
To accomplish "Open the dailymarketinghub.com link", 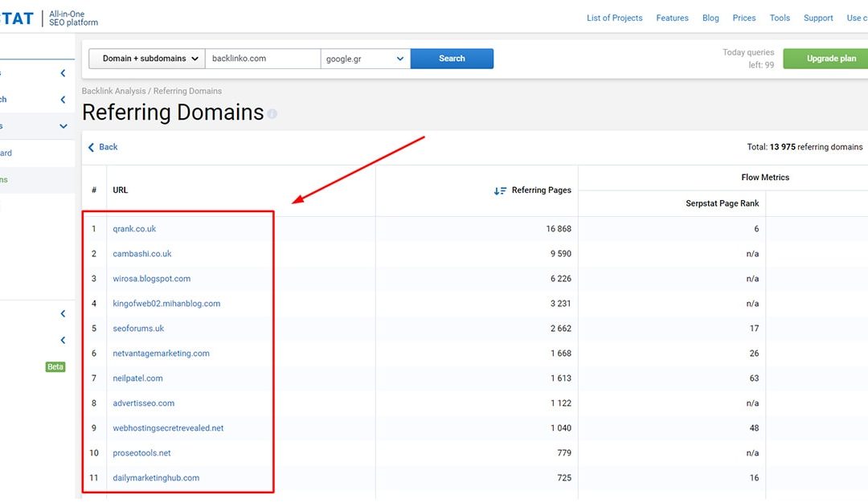I will pos(156,478).
